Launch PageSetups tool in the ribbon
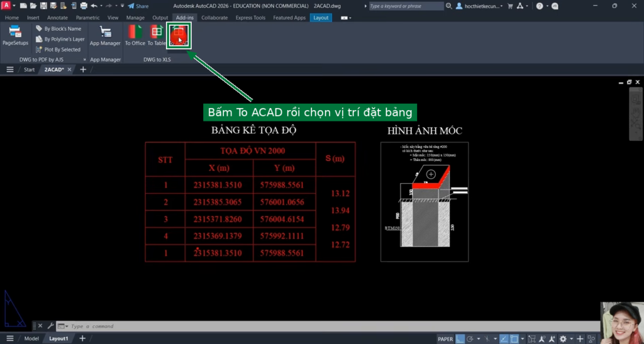This screenshot has width=644, height=344. 15,35
